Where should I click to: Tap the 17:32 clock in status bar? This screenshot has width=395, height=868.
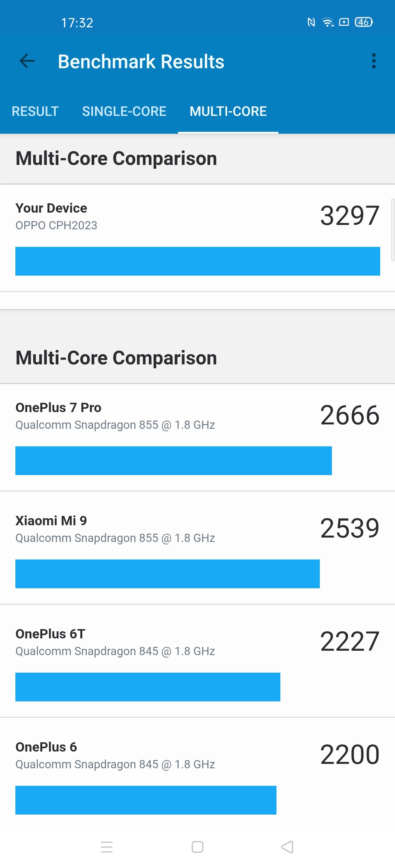[77, 23]
